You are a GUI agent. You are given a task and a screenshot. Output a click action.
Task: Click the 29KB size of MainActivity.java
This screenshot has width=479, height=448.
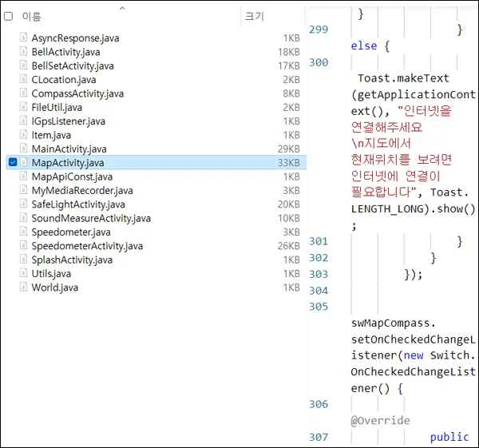point(289,149)
